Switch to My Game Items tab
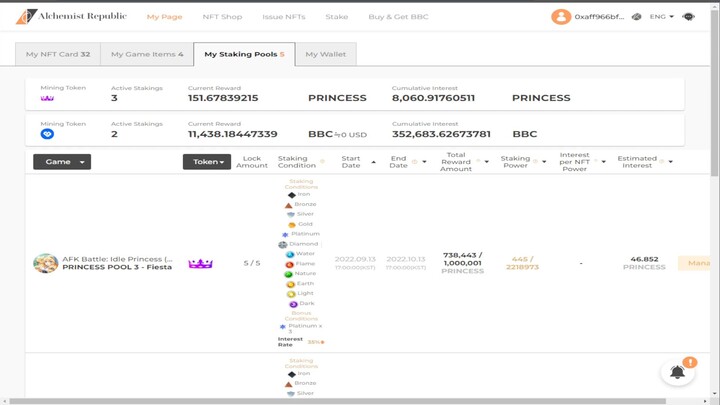Viewport: 720px width, 405px height. point(147,54)
